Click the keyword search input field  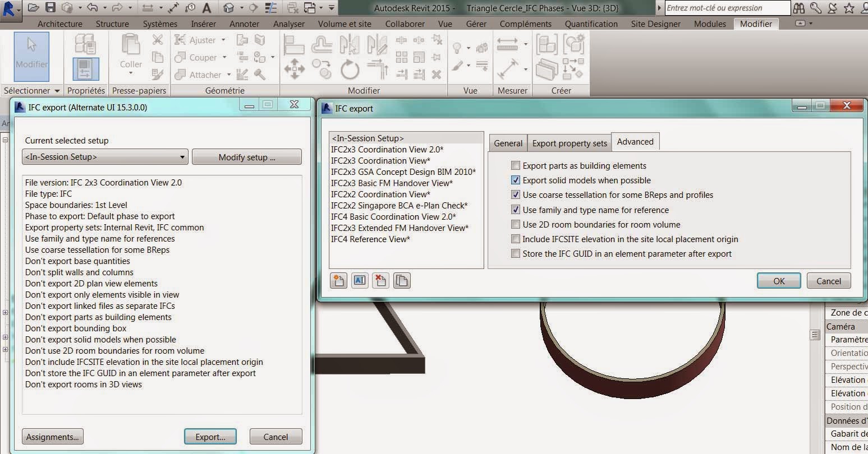pyautogui.click(x=728, y=8)
